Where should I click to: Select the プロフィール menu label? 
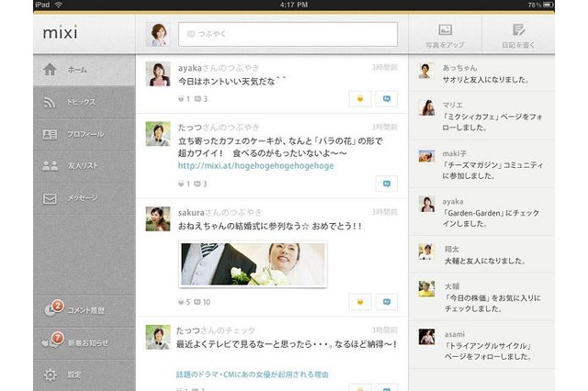point(85,134)
